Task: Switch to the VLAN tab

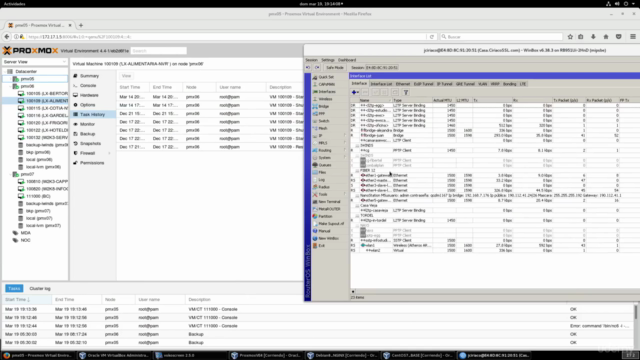Action: pos(482,84)
